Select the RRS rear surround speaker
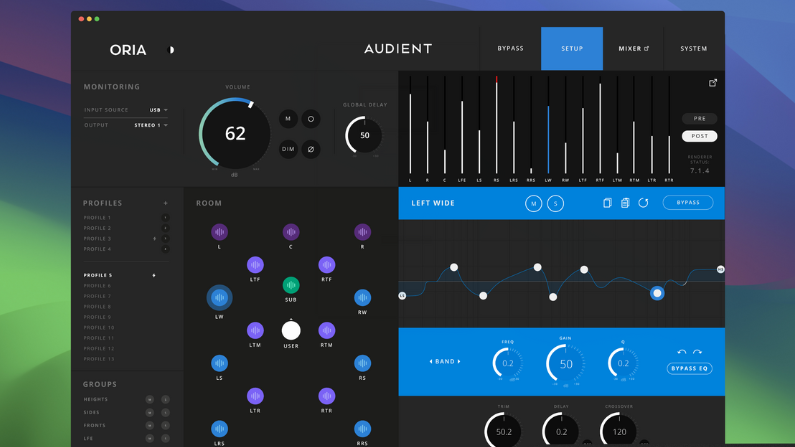This screenshot has height=447, width=795. click(x=363, y=429)
